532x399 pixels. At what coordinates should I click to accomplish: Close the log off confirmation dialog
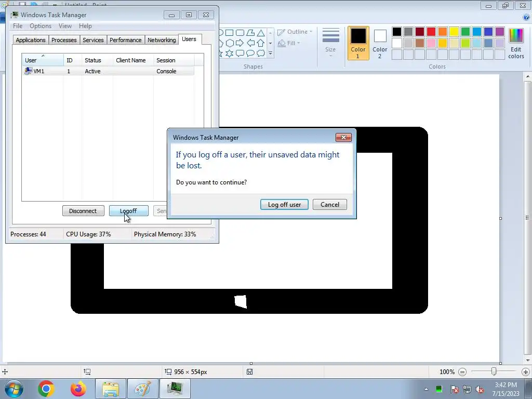[343, 137]
